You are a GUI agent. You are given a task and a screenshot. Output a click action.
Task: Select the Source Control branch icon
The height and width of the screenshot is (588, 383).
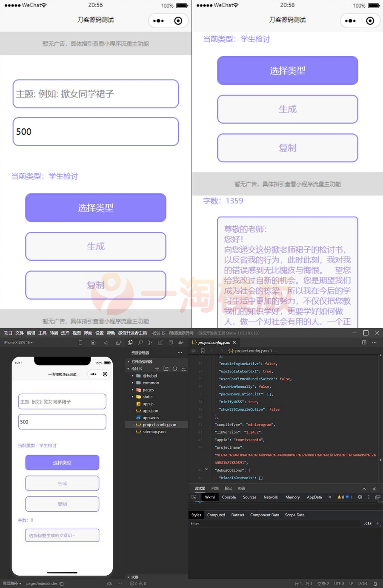150,343
